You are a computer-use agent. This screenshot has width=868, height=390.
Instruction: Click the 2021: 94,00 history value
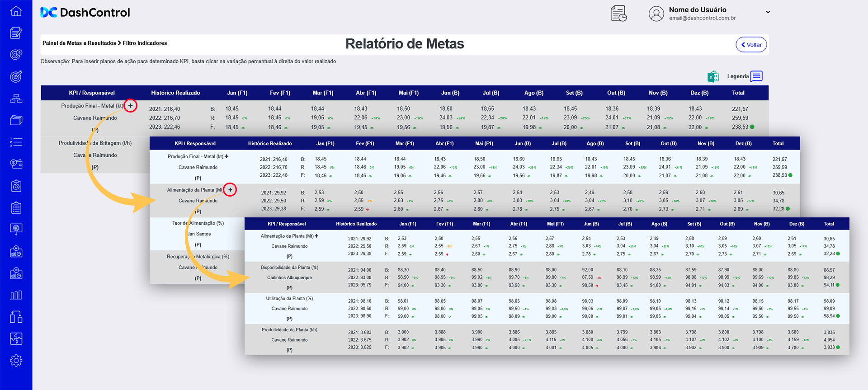click(x=360, y=270)
